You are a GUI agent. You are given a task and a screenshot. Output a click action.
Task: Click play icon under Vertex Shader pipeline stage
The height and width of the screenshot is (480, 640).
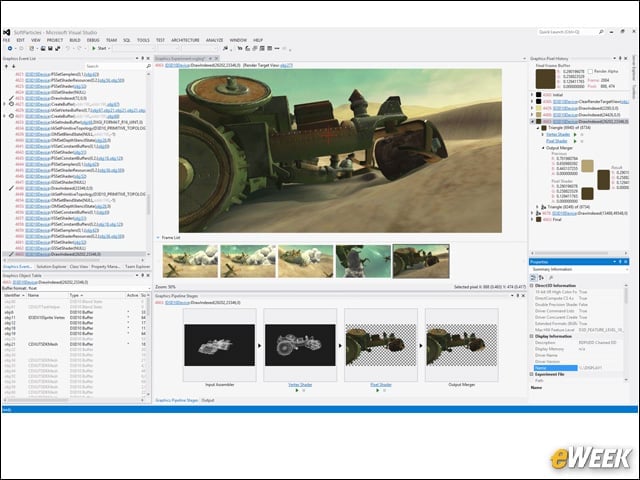pyautogui.click(x=297, y=391)
